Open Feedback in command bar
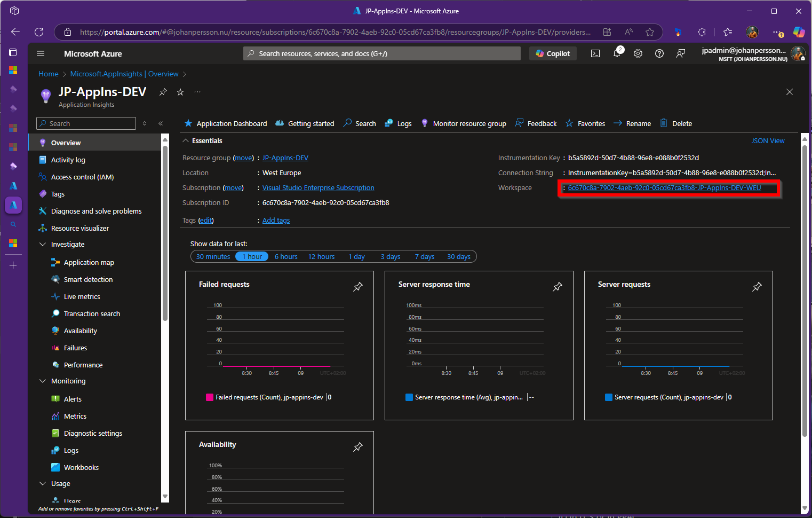 pos(536,123)
